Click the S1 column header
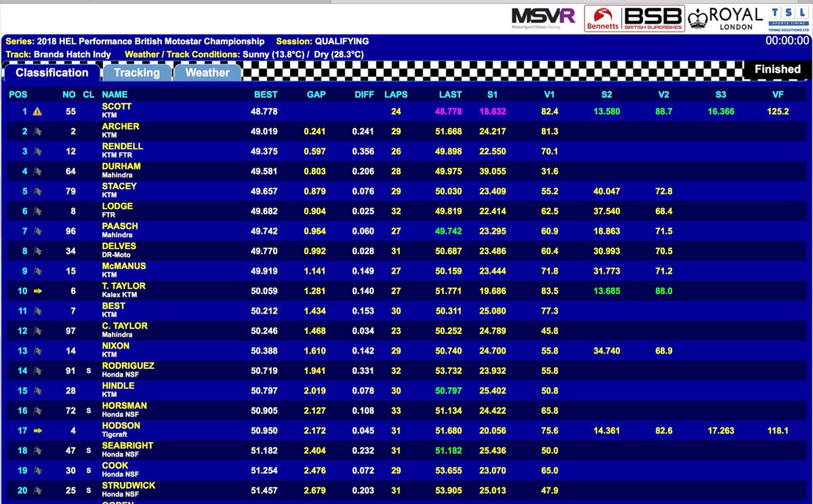 coord(493,95)
